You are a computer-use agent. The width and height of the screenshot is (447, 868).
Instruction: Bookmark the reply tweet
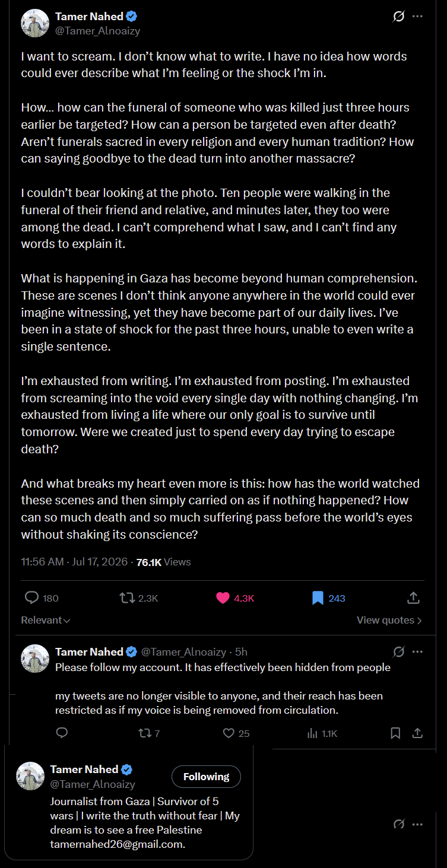395,733
